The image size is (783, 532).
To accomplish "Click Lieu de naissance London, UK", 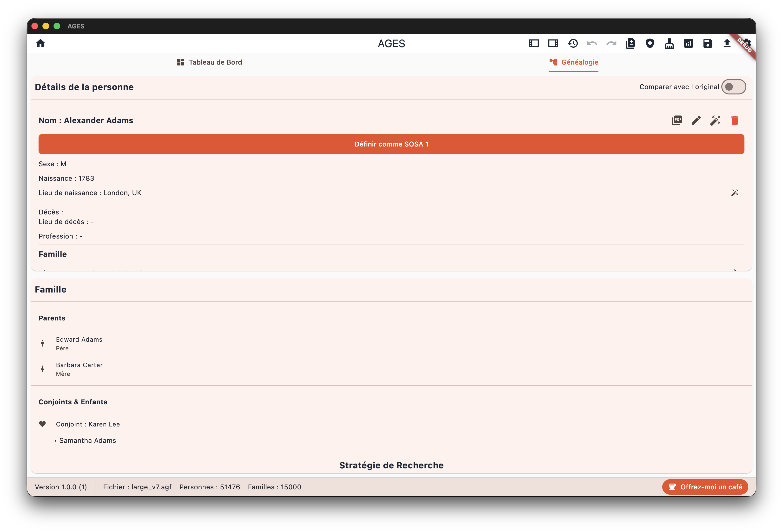I will coord(90,193).
